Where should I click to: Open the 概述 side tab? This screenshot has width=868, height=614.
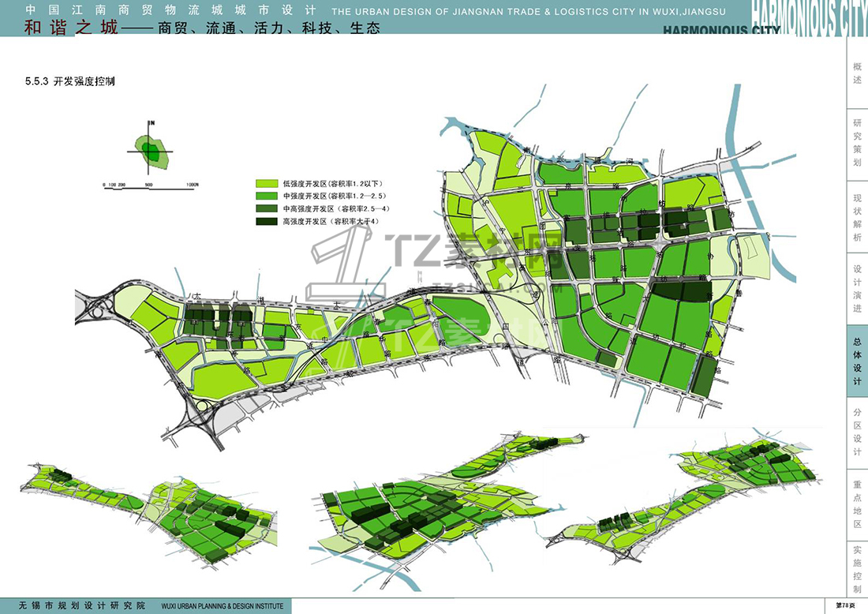tap(857, 74)
